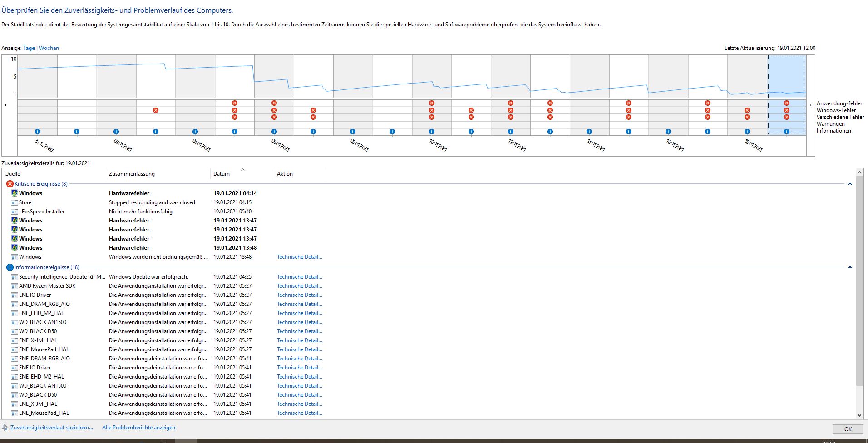Viewport: 868px width, 443px height.
Task: Open Technische Details for 'Windows wurde nicht ordnungsgemäß' row
Action: point(300,257)
